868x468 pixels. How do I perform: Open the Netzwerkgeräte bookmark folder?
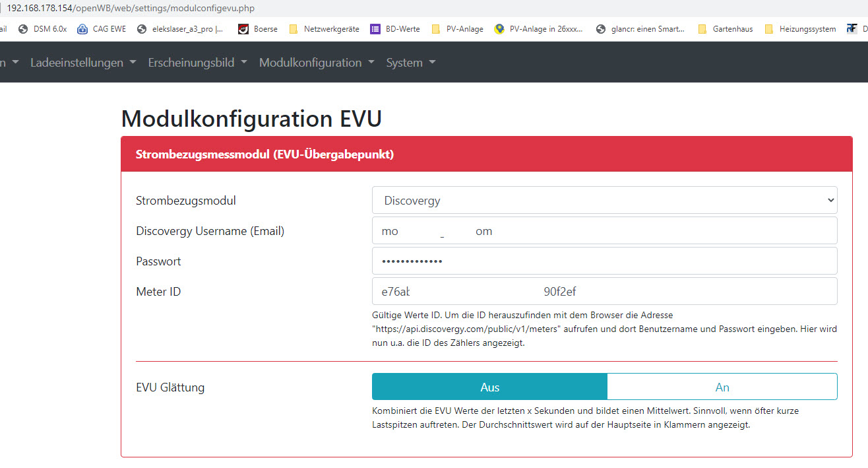(x=325, y=29)
